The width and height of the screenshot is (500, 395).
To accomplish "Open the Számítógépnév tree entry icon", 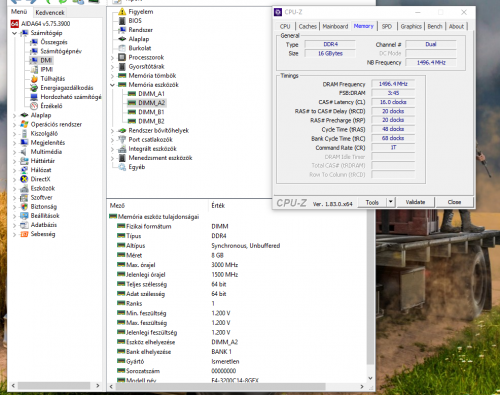I will [34, 51].
